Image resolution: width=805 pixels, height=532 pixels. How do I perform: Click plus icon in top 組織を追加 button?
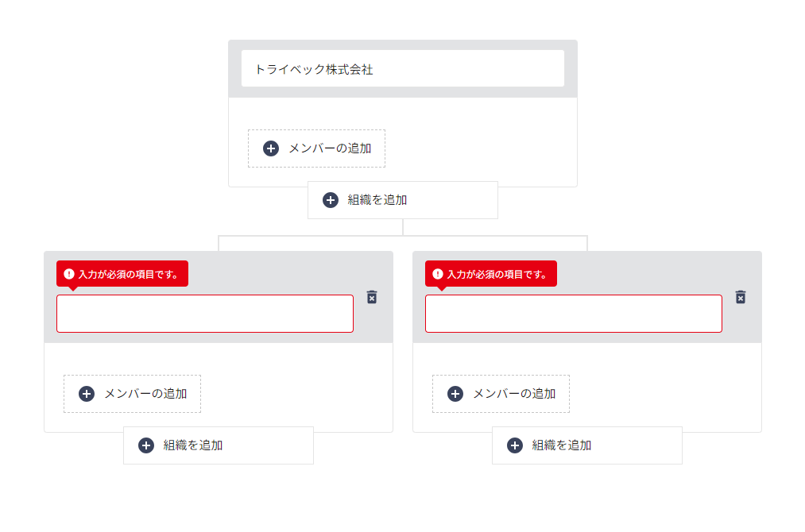[x=331, y=200]
